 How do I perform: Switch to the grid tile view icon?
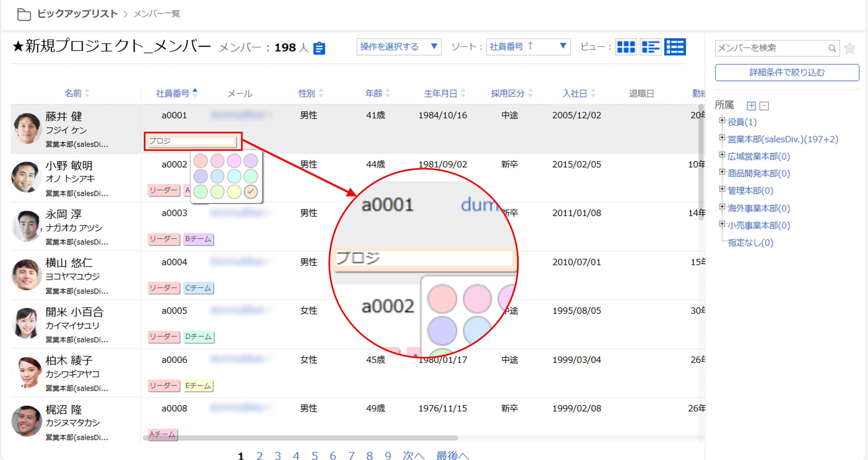626,47
